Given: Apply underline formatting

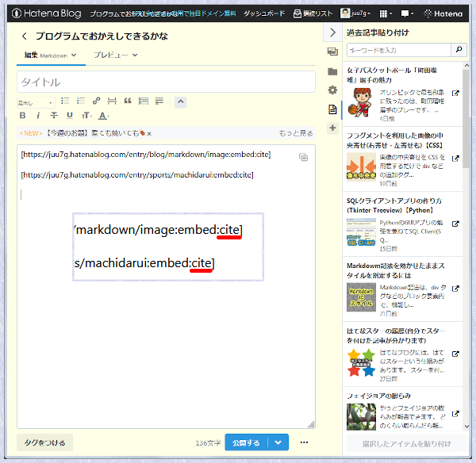Looking at the screenshot, I should click(70, 115).
